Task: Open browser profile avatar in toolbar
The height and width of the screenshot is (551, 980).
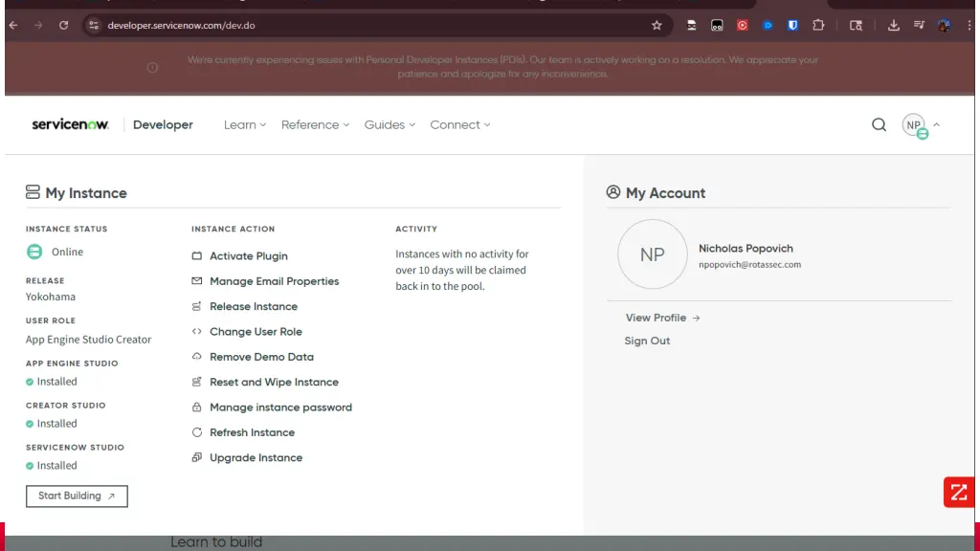Action: (x=944, y=26)
